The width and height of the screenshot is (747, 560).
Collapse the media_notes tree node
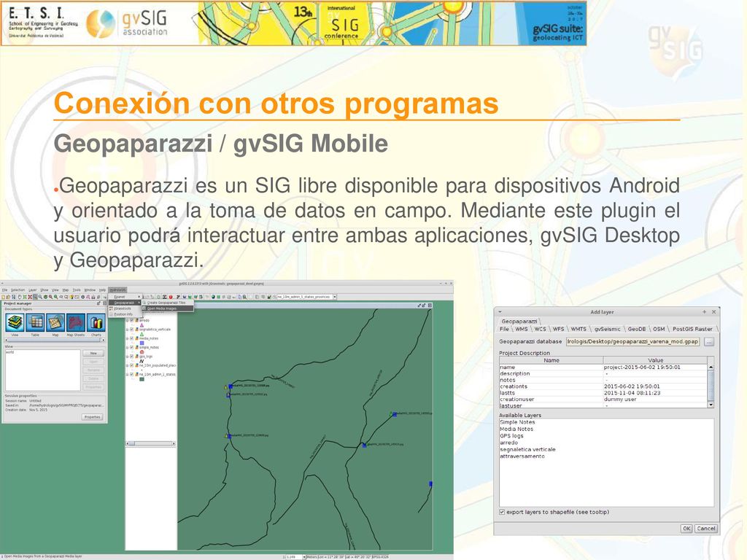(127, 338)
